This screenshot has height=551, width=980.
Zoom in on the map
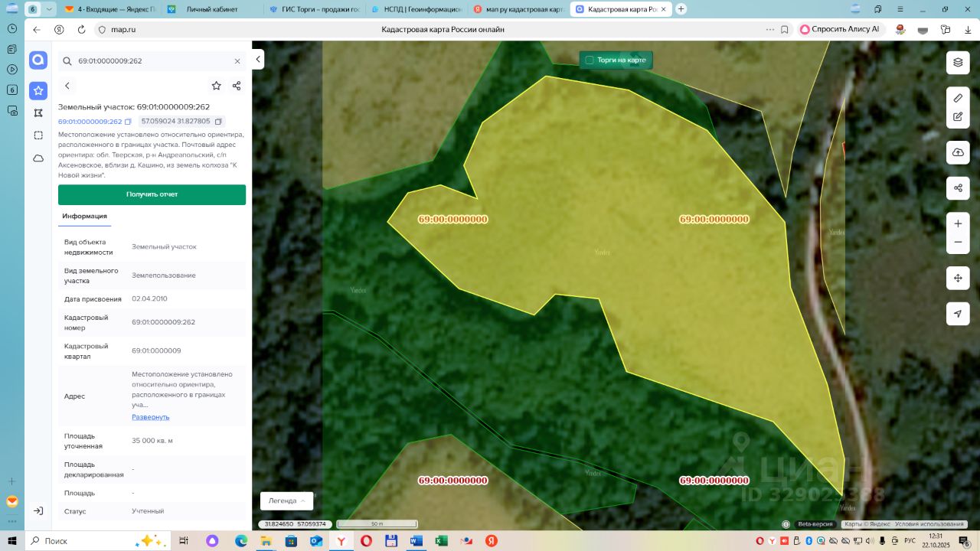pos(958,223)
